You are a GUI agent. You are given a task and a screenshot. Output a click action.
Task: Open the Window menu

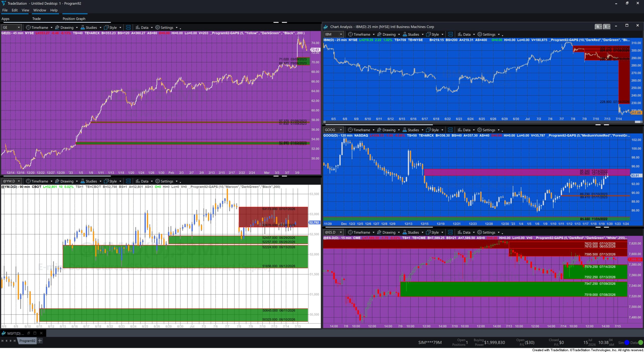(x=39, y=10)
